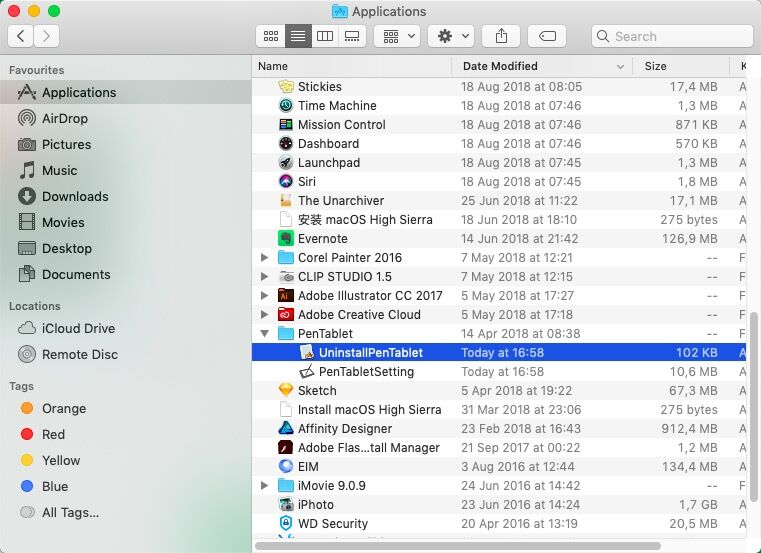Click the Share toolbar button
This screenshot has width=761, height=553.
point(501,36)
